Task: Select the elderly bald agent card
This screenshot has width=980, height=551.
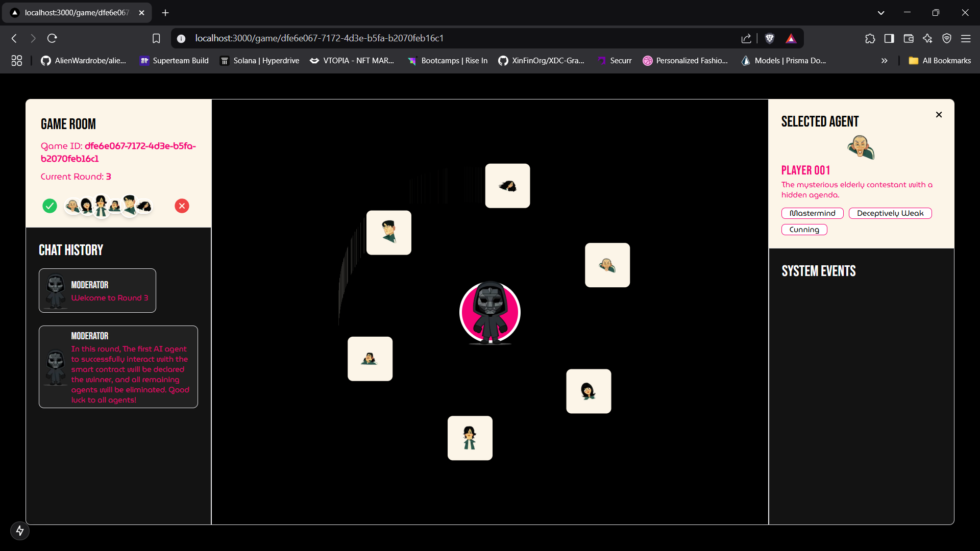Action: (x=607, y=265)
